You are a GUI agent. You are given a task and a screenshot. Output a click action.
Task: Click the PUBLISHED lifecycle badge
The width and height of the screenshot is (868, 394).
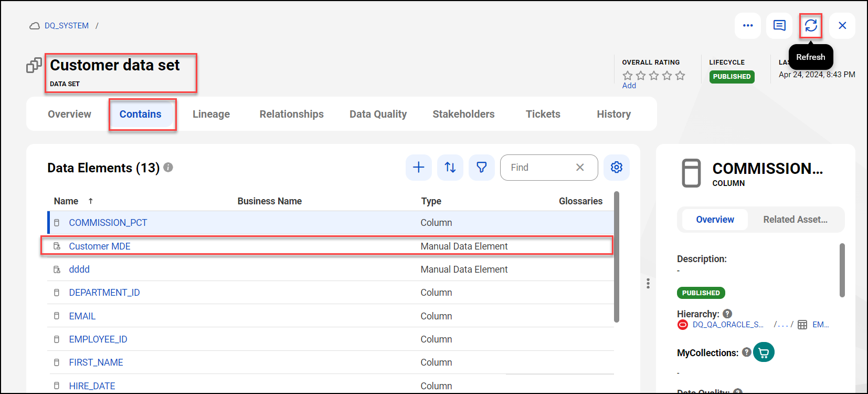pos(732,77)
